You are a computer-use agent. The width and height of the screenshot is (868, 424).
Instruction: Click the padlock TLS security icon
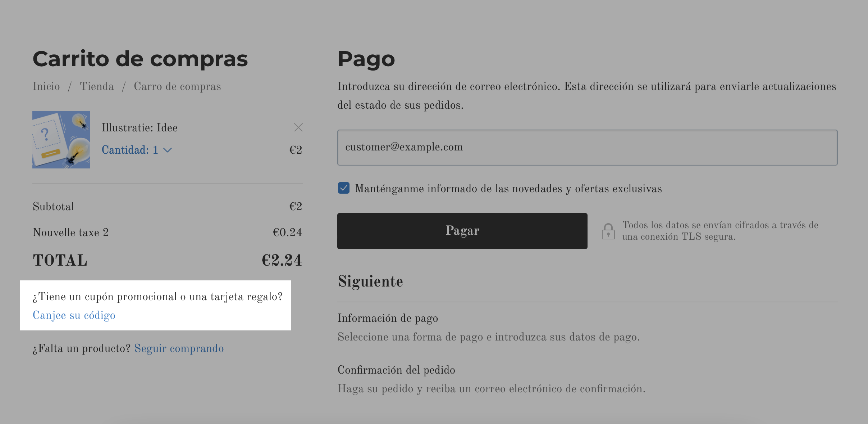608,231
